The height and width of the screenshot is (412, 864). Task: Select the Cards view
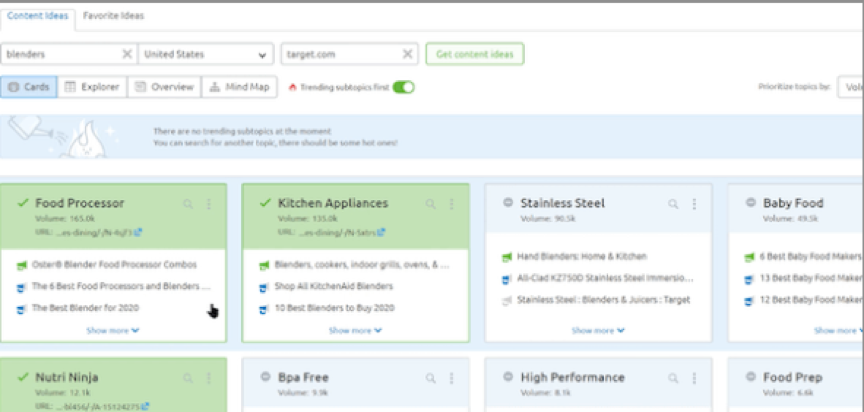tap(29, 87)
